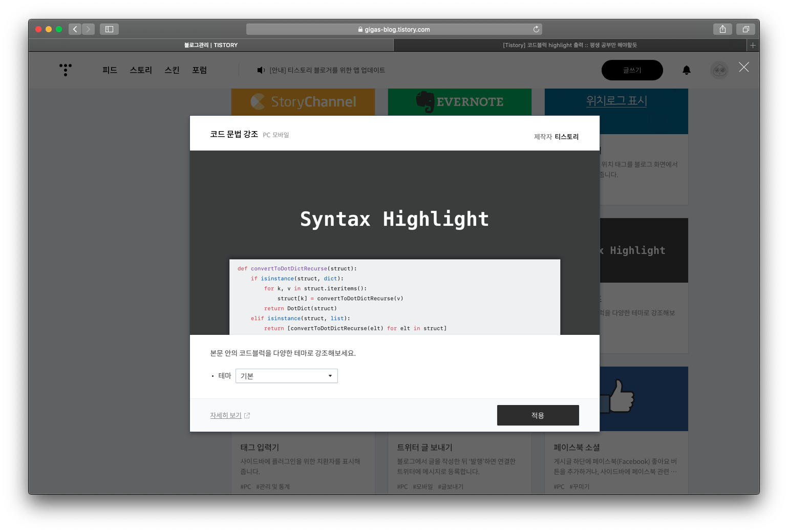The height and width of the screenshot is (532, 788).
Task: Click the Safari forward navigation arrow
Action: pos(88,29)
